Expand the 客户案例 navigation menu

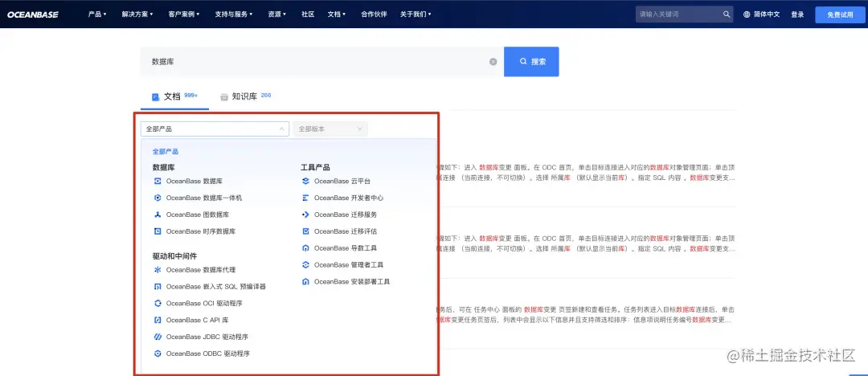[x=184, y=14]
